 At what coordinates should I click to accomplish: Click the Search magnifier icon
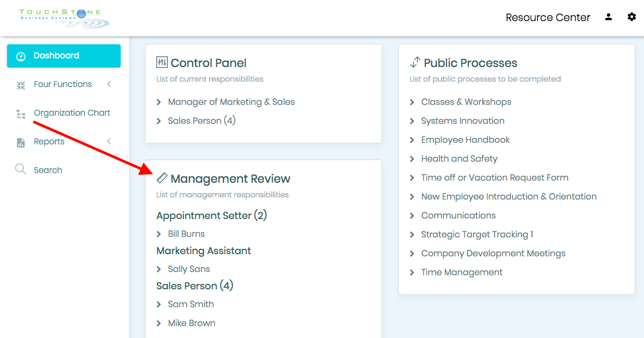click(x=21, y=169)
